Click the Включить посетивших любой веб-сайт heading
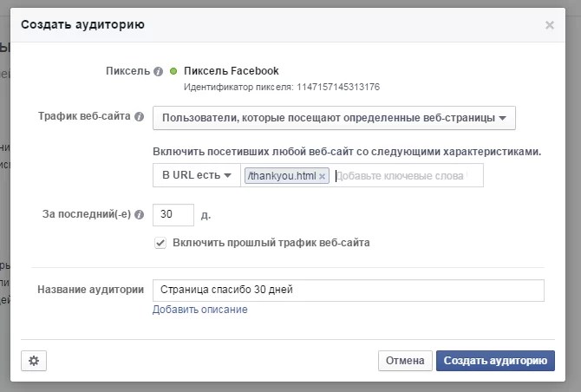Viewport: 581px width, 392px height. (x=347, y=151)
